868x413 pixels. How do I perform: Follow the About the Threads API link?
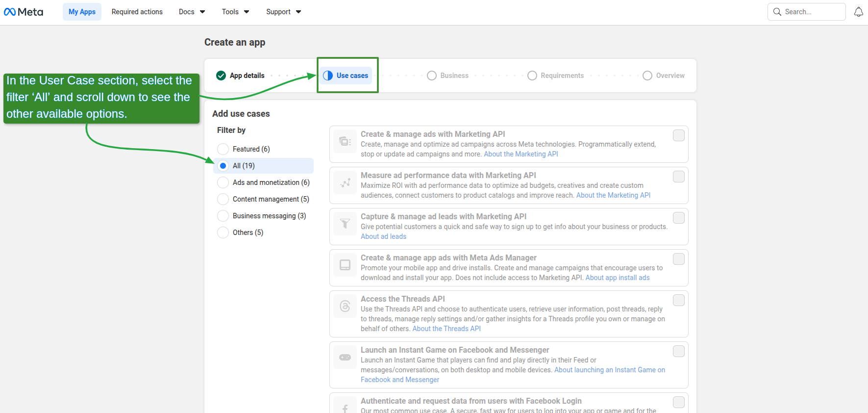coord(446,329)
